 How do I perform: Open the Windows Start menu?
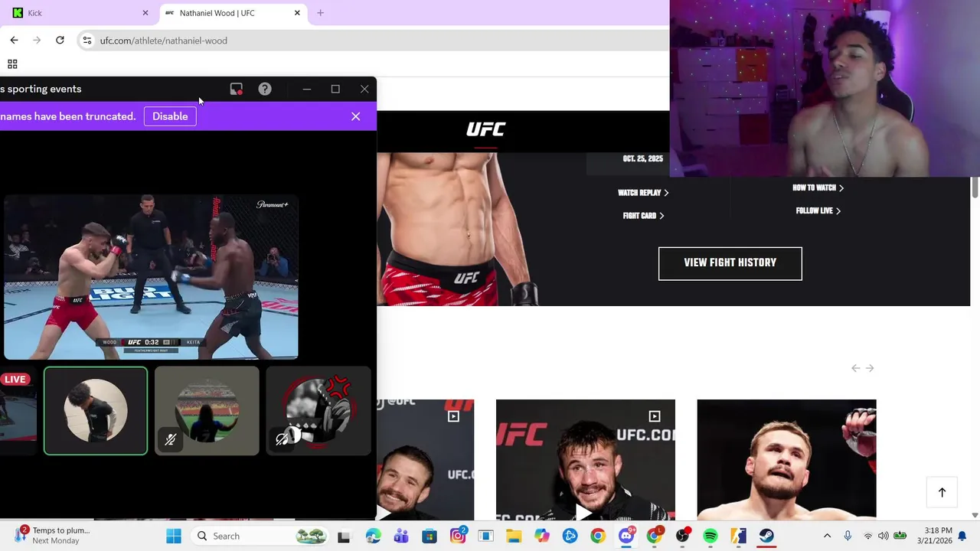click(174, 536)
